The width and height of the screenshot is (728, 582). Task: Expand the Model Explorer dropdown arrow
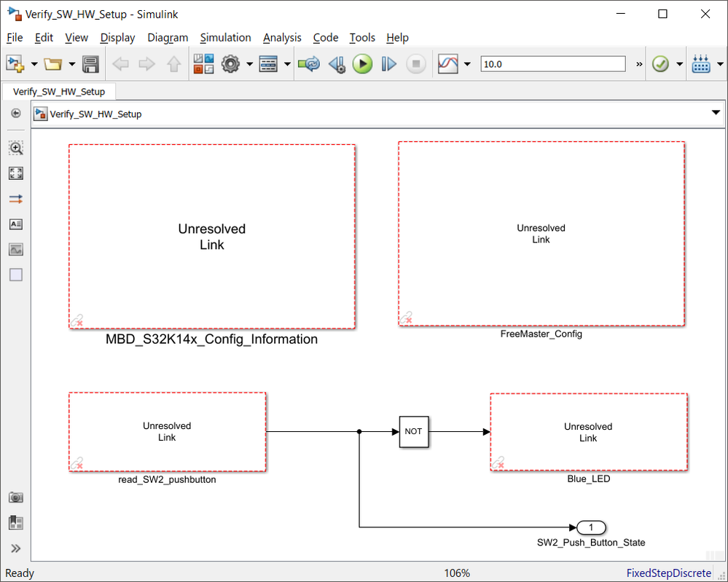(x=287, y=64)
